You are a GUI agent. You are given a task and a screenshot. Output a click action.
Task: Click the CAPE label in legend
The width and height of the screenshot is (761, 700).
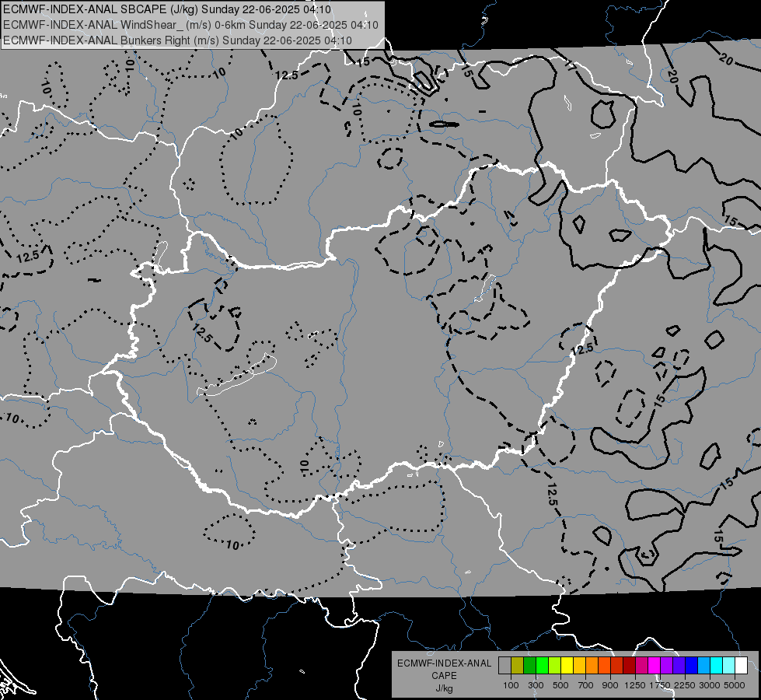(444, 676)
